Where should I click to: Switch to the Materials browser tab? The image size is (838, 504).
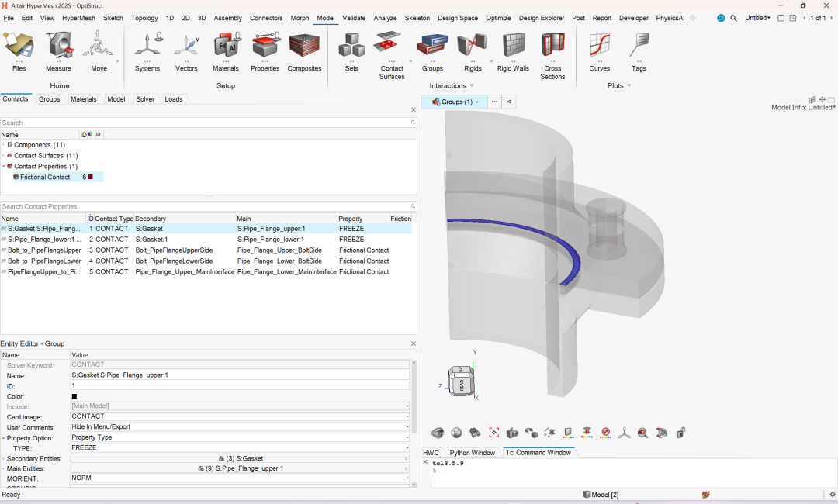point(84,99)
